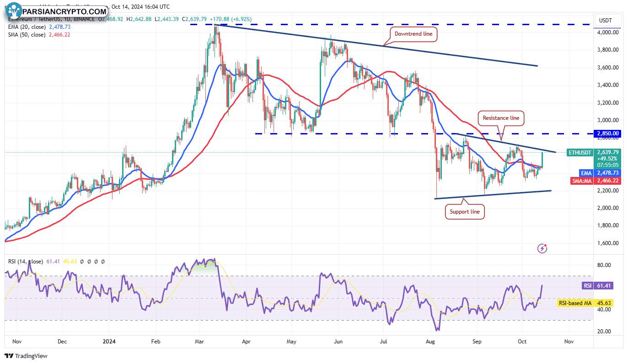Click the purple 61.41 value in RSI legend
The image size is (628, 364).
[x=53, y=262]
